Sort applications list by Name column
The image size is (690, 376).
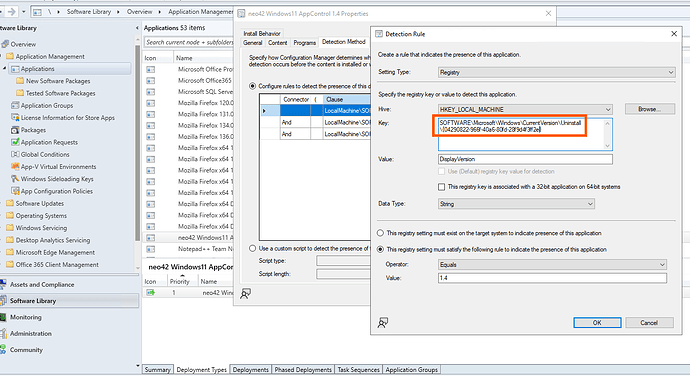pyautogui.click(x=184, y=58)
